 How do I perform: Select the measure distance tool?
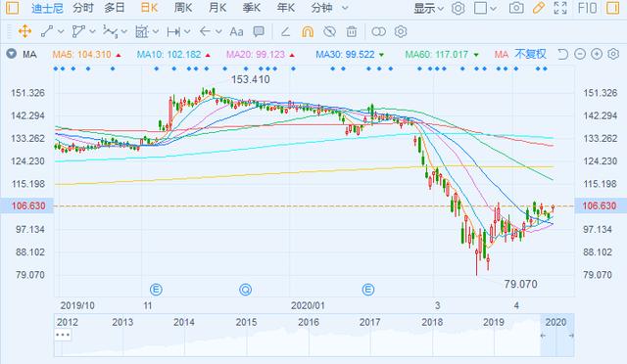[173, 31]
